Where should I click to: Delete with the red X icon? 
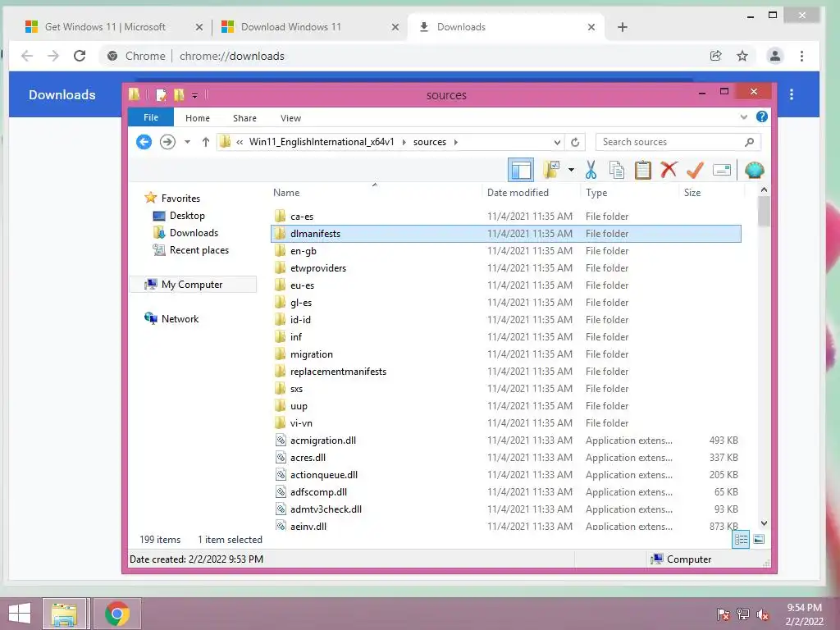point(669,171)
